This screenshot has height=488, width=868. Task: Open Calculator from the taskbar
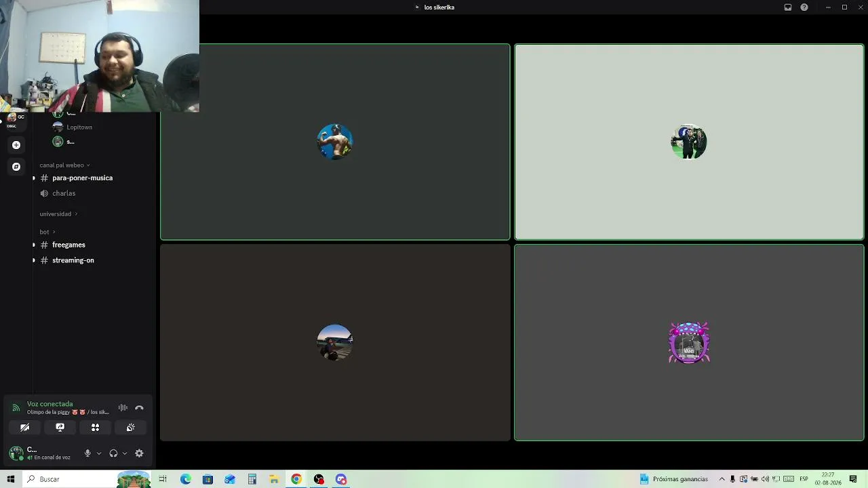[252, 479]
